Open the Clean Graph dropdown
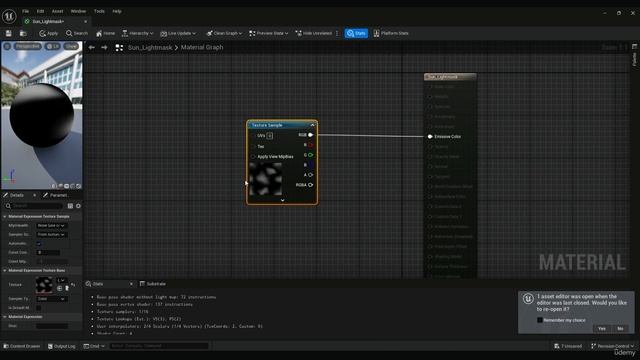640x360 pixels. 224,33
